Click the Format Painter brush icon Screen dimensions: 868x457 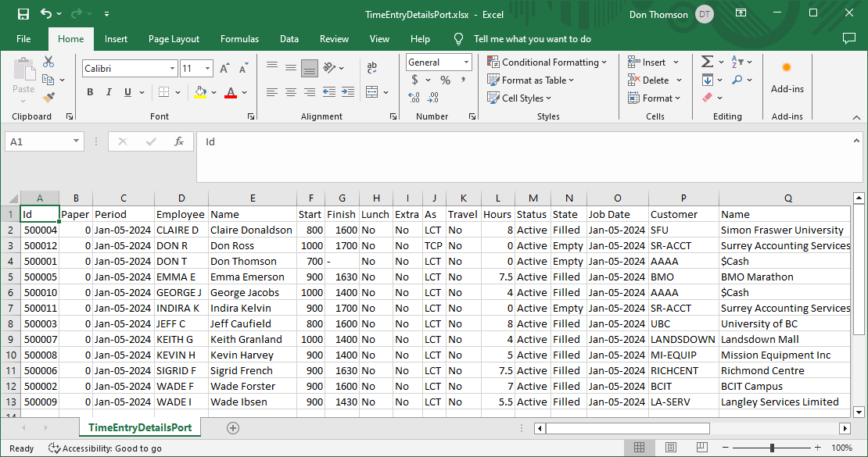pos(48,98)
